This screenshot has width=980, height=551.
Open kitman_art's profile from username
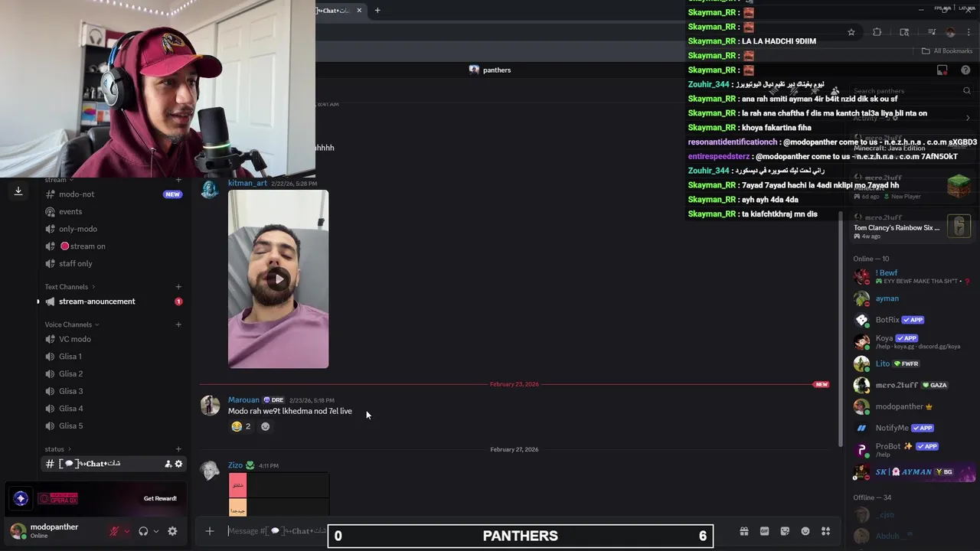coord(247,184)
